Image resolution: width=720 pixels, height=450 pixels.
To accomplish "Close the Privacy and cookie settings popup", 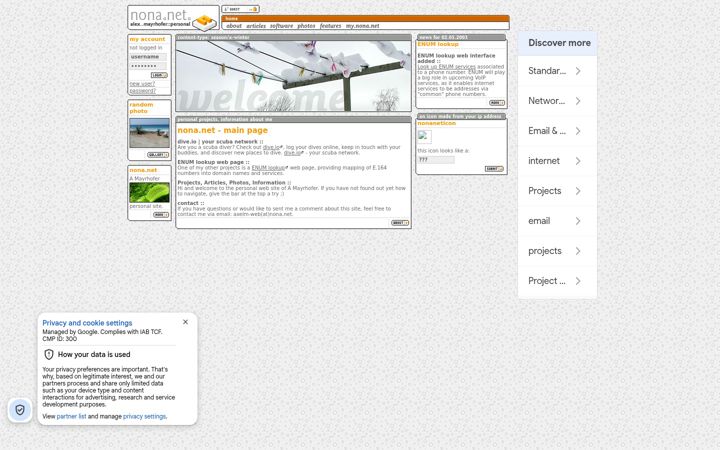I will click(x=186, y=322).
